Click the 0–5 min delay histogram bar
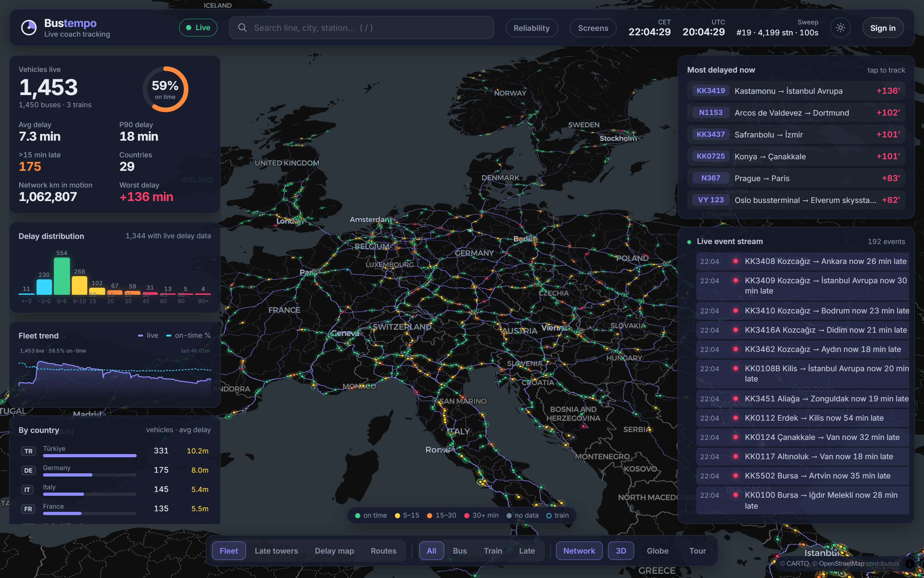Screen dimensions: 924x578 coord(62,276)
